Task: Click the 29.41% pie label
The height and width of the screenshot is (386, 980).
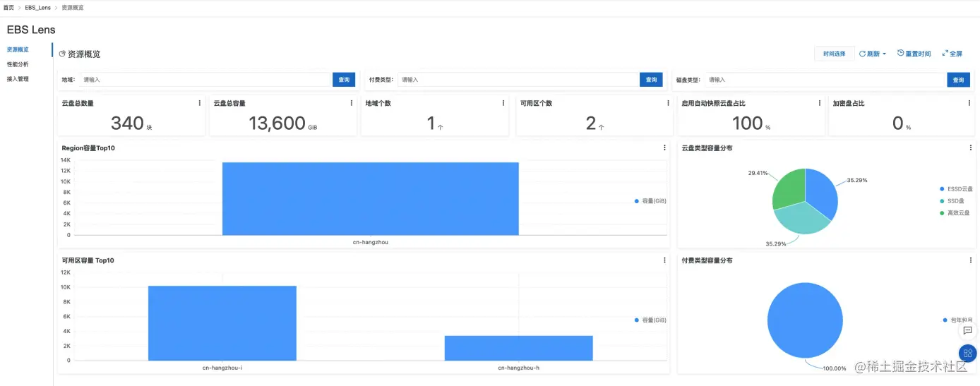Action: coord(758,172)
